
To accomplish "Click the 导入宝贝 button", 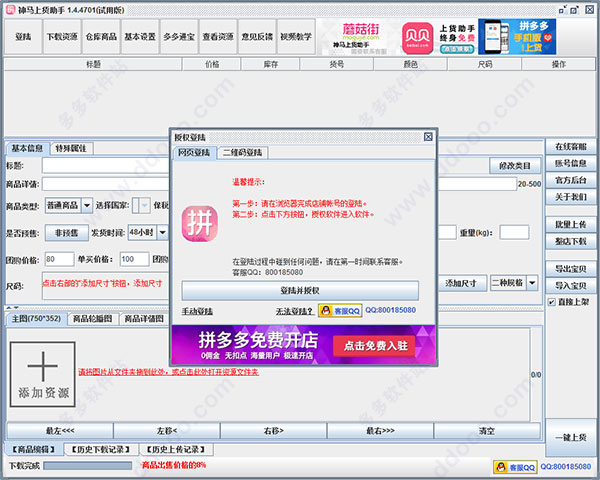I will [x=571, y=286].
